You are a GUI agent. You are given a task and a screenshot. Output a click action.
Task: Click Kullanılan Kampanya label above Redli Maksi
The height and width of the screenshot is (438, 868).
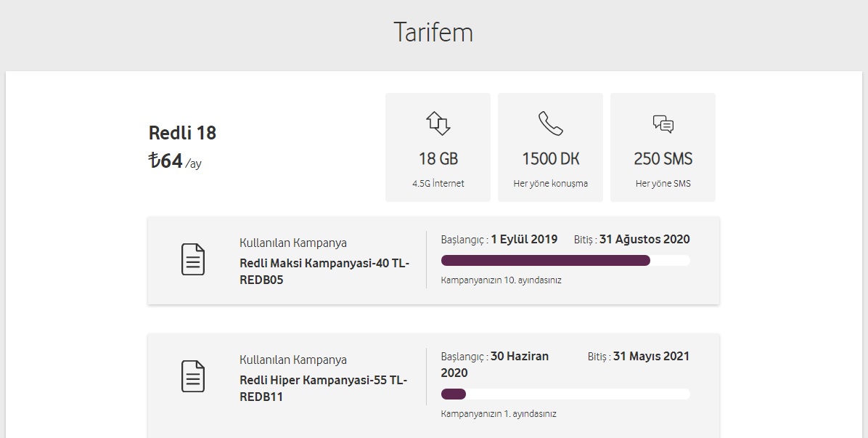(292, 243)
